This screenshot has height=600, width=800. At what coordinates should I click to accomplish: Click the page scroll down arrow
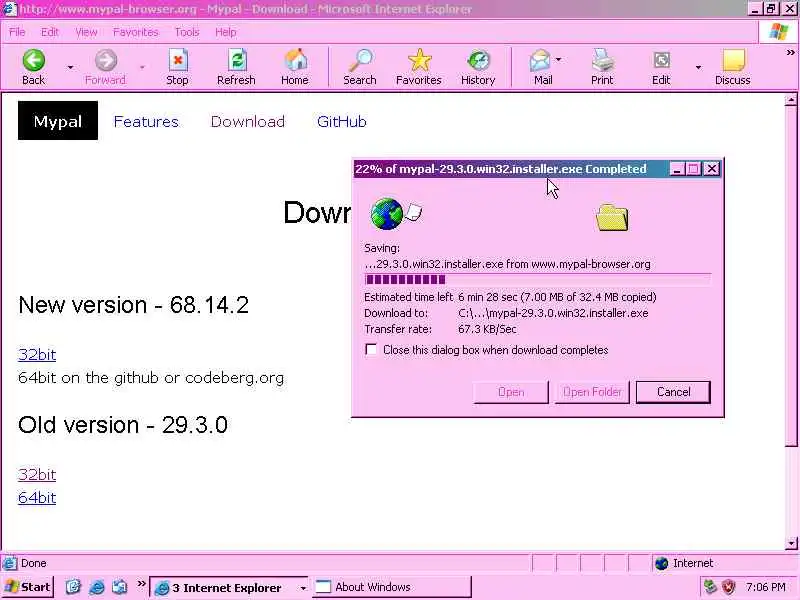point(791,543)
